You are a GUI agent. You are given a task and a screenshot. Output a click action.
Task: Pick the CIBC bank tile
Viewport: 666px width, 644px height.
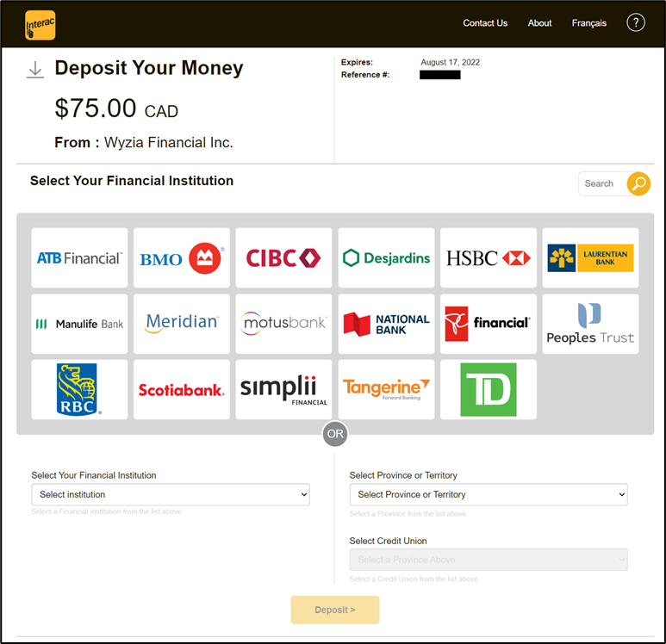(x=283, y=257)
